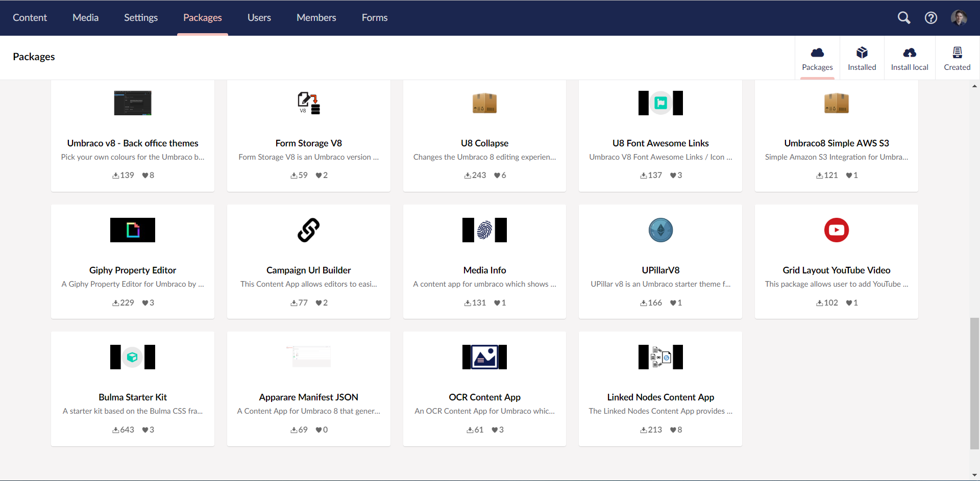This screenshot has height=481, width=980.
Task: Open the Members section
Action: coord(316,17)
